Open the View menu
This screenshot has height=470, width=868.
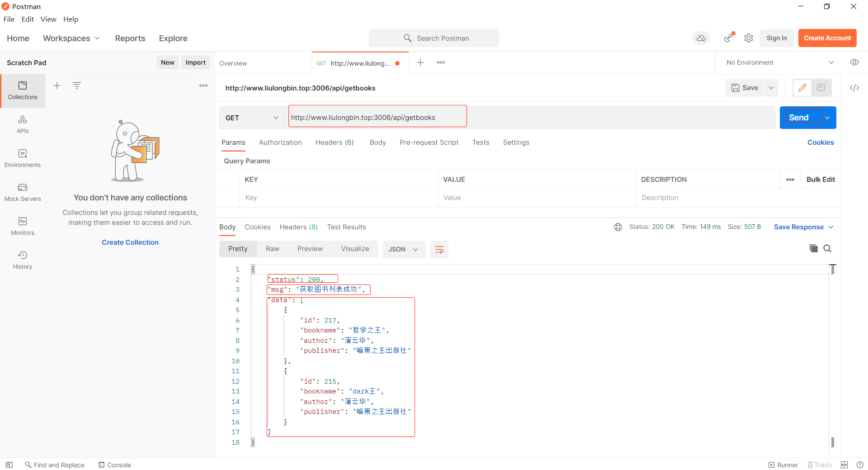tap(48, 19)
